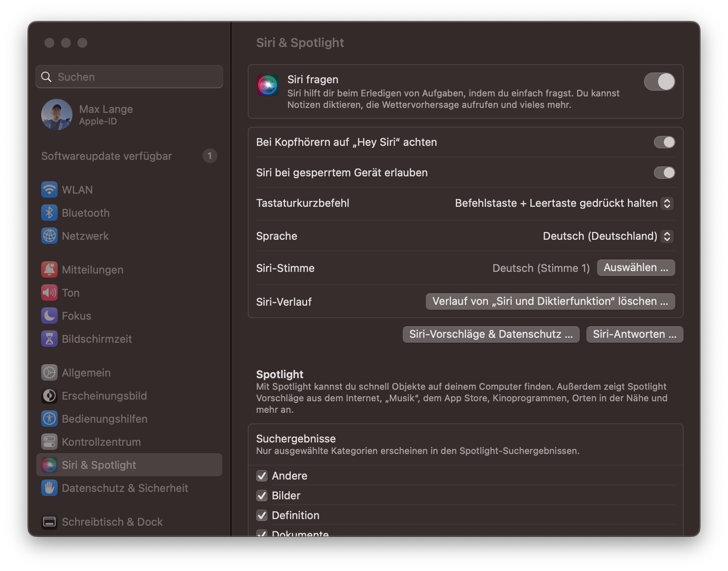Toggle "Hey Siri" bei Kopfhörern switch

pos(664,142)
